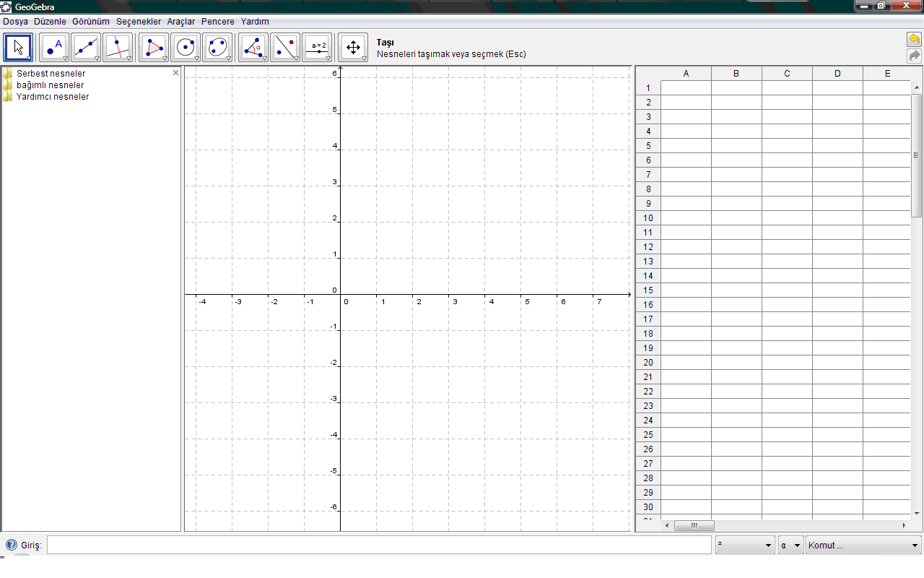Select spreadsheet row 15 header

pos(648,290)
